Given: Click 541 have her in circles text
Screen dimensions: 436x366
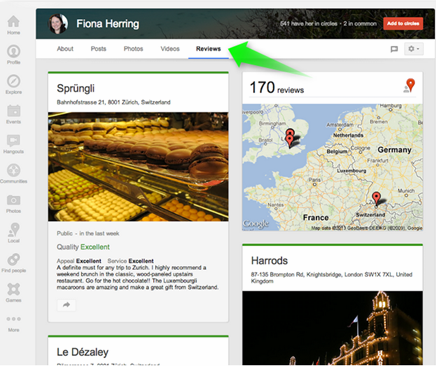Looking at the screenshot, I should pos(309,24).
